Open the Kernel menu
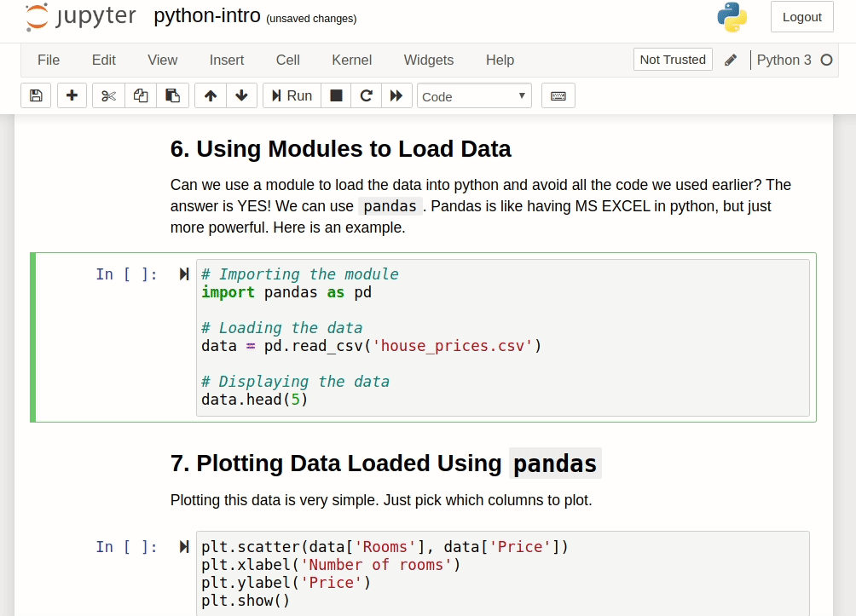The image size is (856, 616). pyautogui.click(x=351, y=60)
